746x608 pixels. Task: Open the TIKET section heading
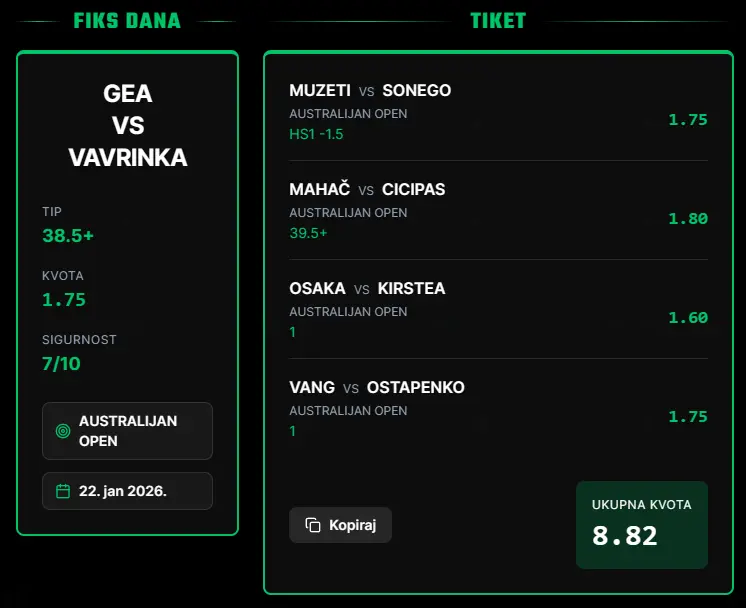tap(498, 20)
